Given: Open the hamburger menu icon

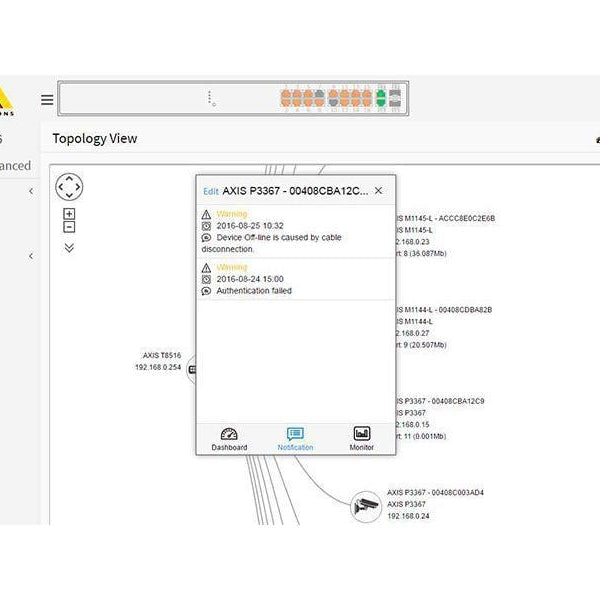Looking at the screenshot, I should coord(47,99).
